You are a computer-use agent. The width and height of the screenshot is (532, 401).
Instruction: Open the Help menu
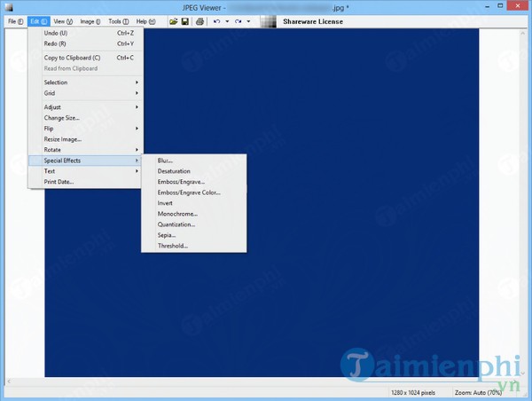pos(146,21)
